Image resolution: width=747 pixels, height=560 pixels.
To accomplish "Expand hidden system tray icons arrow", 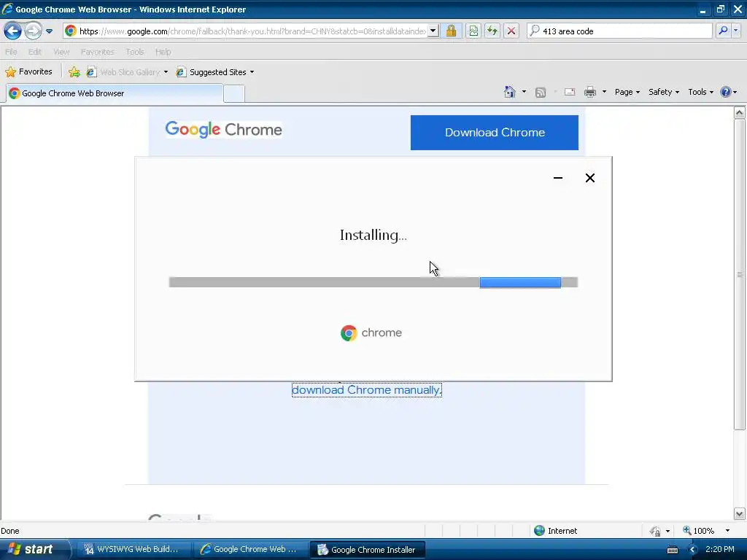I will pyautogui.click(x=693, y=550).
